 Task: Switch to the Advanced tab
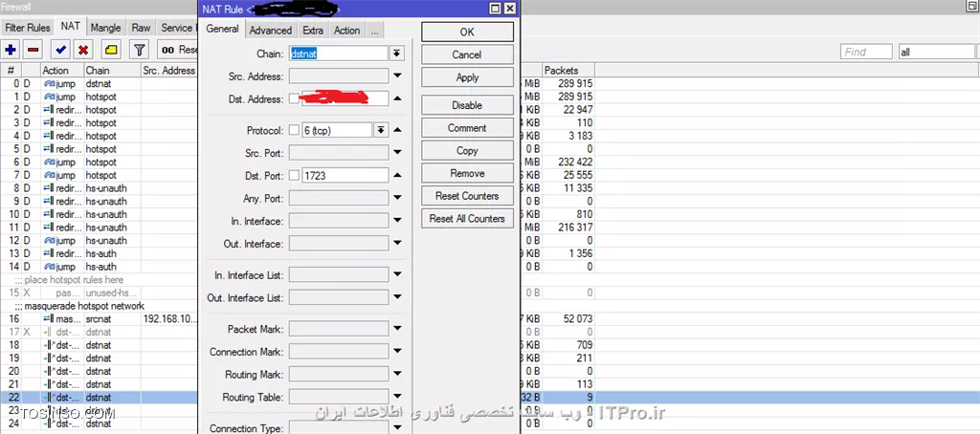pos(271,30)
